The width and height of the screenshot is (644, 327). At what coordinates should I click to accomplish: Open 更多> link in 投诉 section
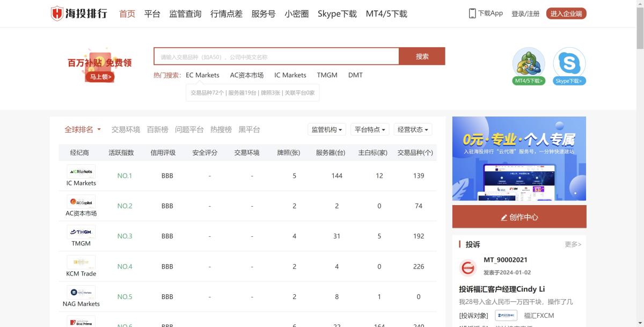point(573,244)
